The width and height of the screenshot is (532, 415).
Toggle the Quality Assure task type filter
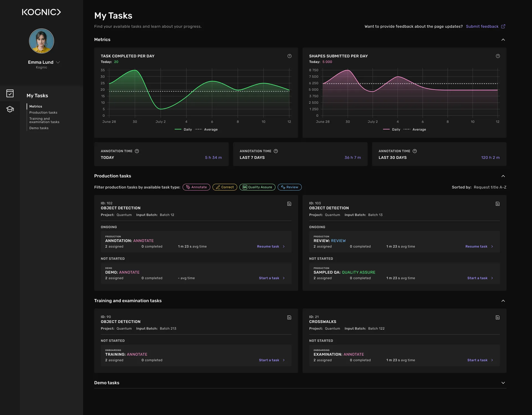pyautogui.click(x=257, y=187)
